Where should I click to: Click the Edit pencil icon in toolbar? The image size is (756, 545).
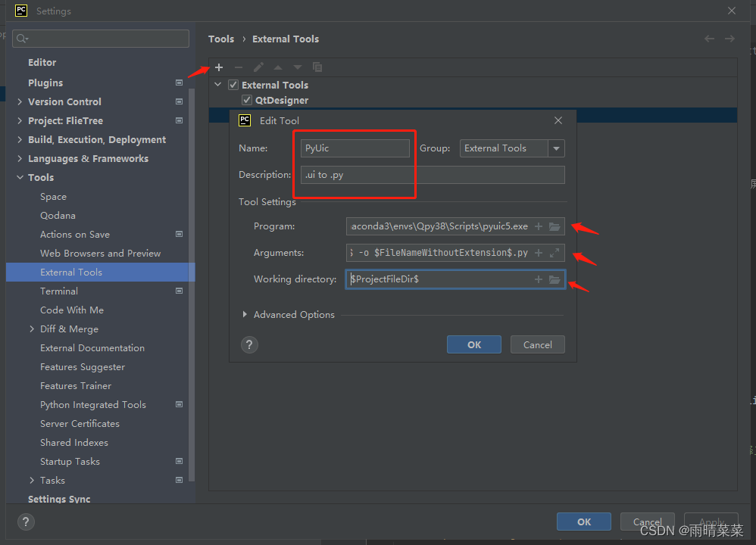click(258, 67)
